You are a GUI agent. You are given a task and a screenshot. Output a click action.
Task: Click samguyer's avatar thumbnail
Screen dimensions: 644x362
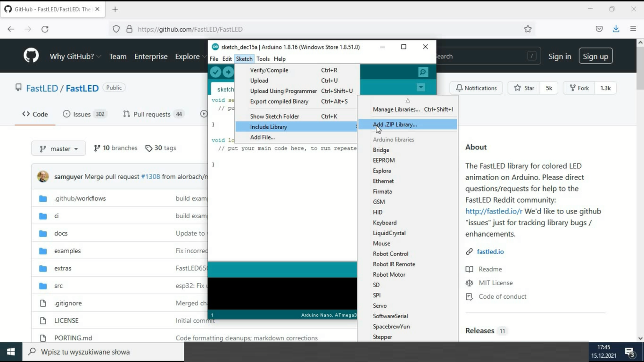tap(43, 177)
